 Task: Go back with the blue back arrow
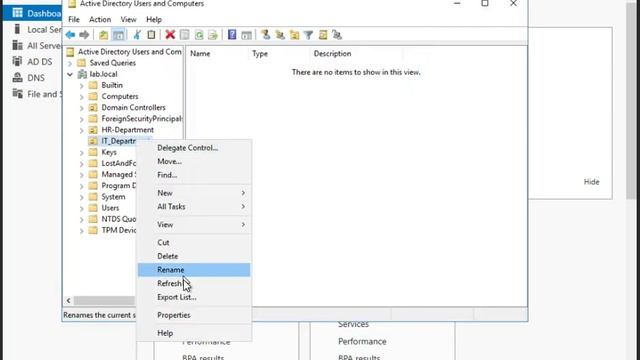click(x=70, y=35)
